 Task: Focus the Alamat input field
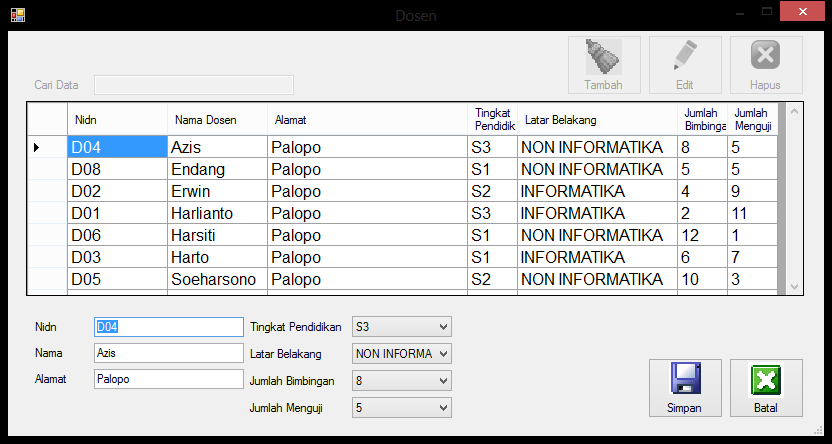click(168, 379)
